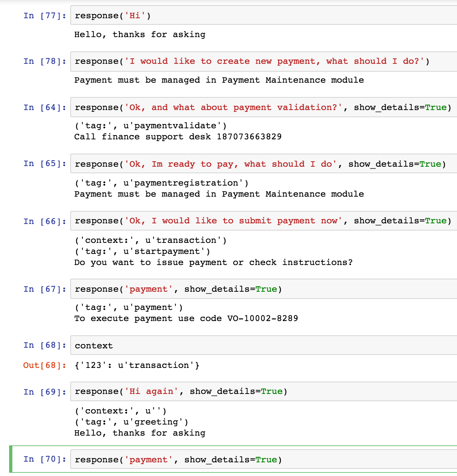This screenshot has height=476, width=457.
Task: Click the code cell containing only context
Action: (x=264, y=345)
